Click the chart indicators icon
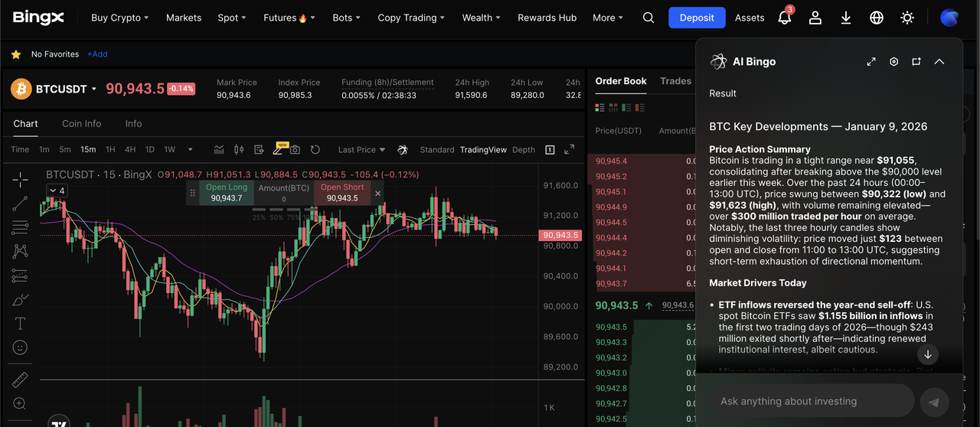980x427 pixels. pyautogui.click(x=219, y=150)
